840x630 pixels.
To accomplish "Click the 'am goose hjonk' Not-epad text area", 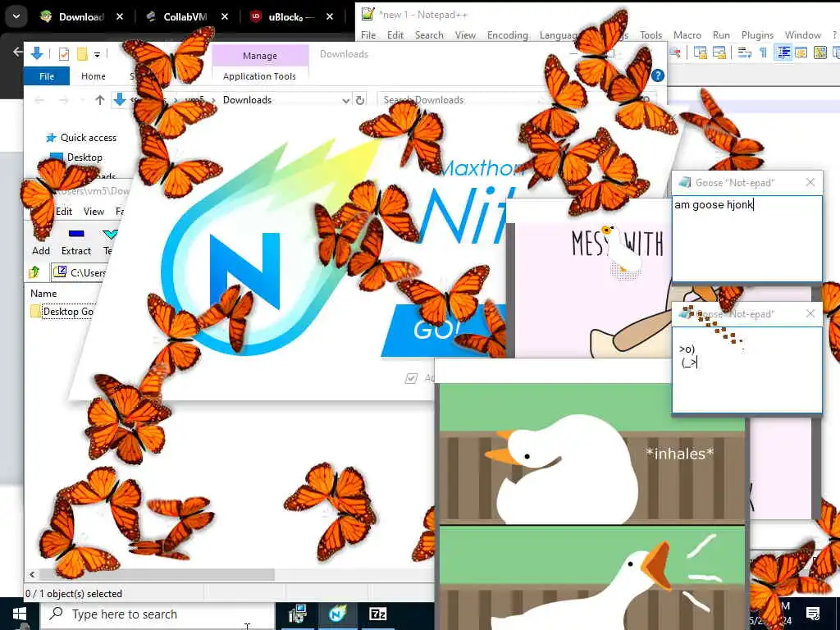I will point(746,238).
